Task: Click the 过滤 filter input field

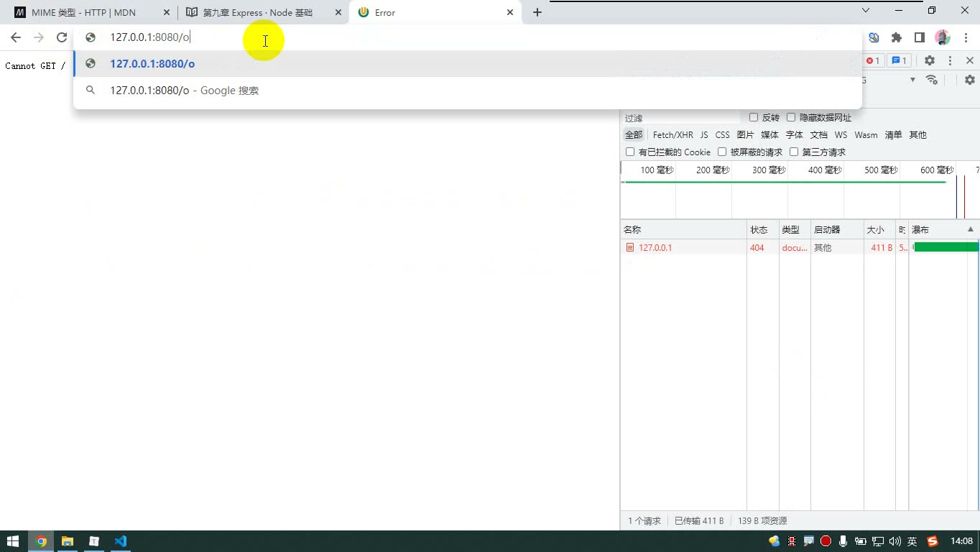Action: coord(681,118)
